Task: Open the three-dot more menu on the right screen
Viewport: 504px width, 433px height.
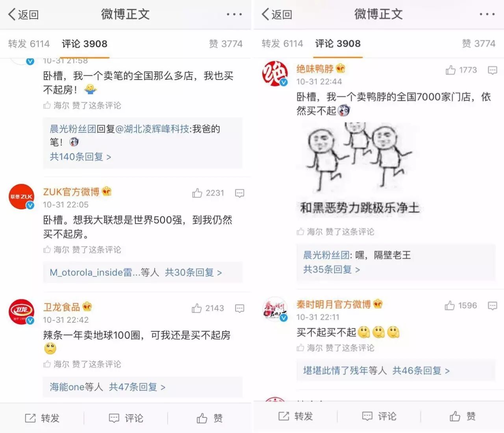Action: 487,14
